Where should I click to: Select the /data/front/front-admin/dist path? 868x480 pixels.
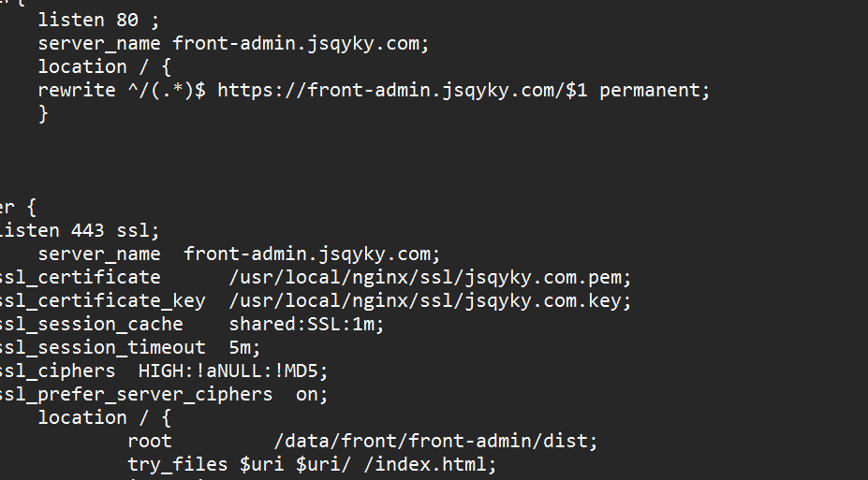[435, 441]
